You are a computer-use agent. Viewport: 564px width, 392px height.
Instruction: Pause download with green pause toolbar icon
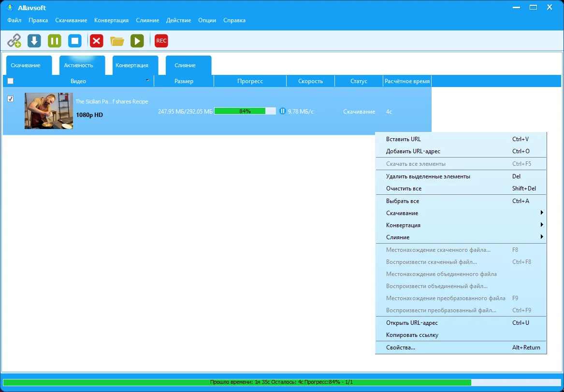point(54,41)
